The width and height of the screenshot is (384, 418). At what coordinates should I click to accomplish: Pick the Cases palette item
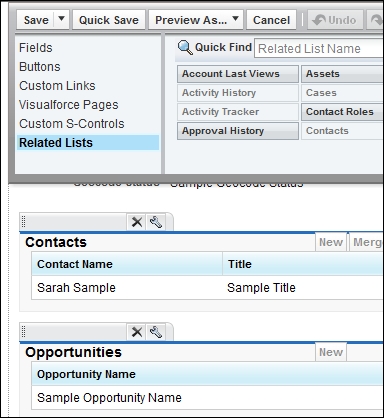click(x=342, y=93)
